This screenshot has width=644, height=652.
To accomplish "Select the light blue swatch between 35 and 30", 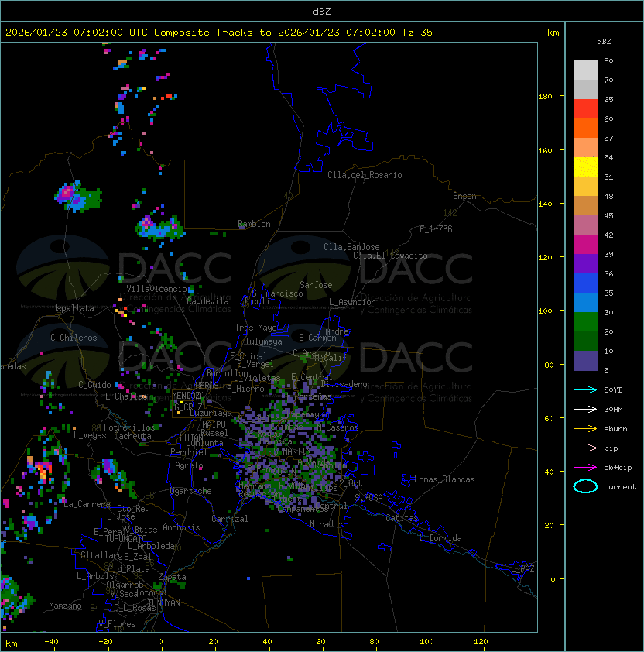I will (x=585, y=303).
